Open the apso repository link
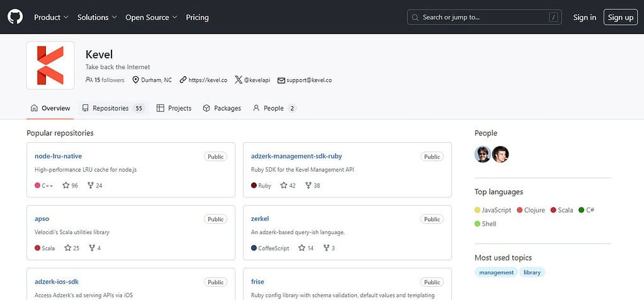 (x=42, y=219)
